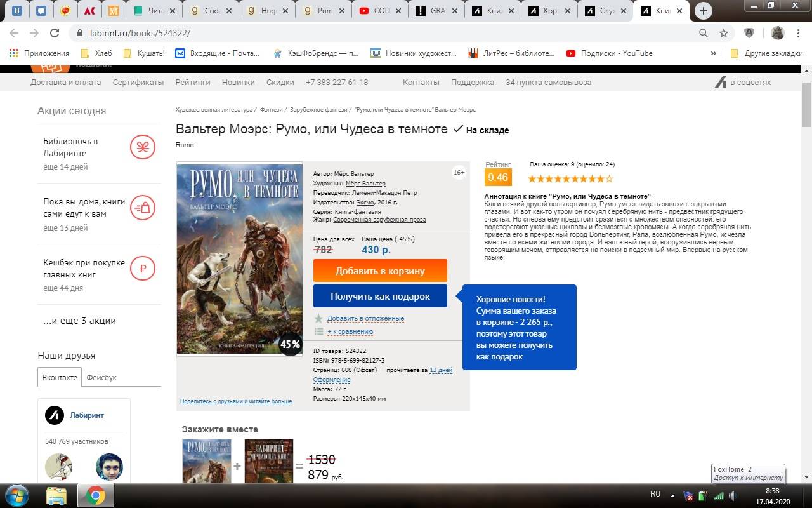Reload the page with the refresh icon

[55, 33]
